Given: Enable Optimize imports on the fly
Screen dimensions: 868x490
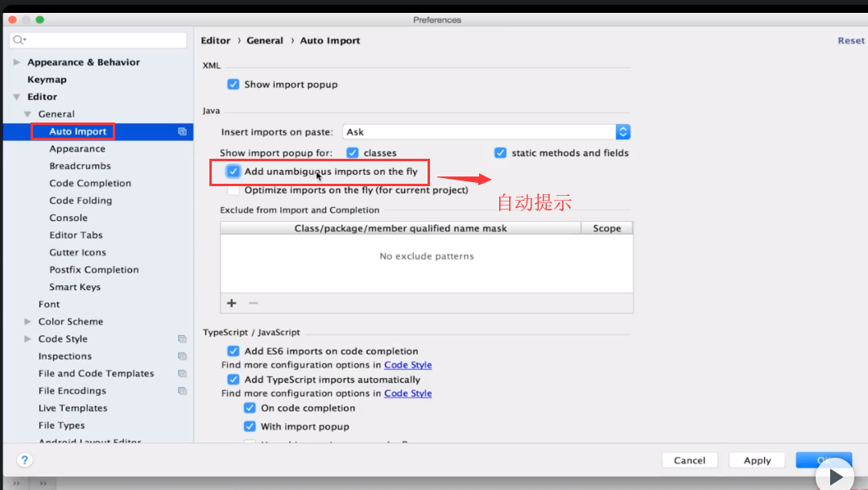Looking at the screenshot, I should click(x=233, y=190).
